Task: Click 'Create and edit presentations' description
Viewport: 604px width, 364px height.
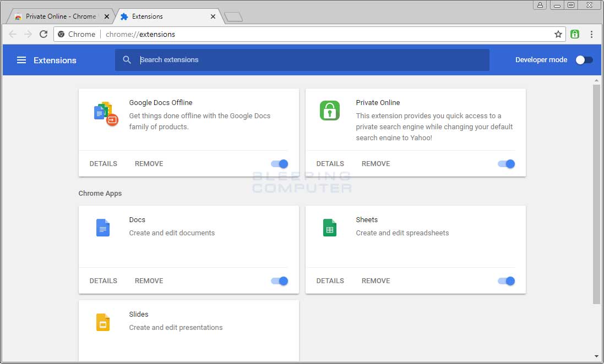Action: point(176,328)
